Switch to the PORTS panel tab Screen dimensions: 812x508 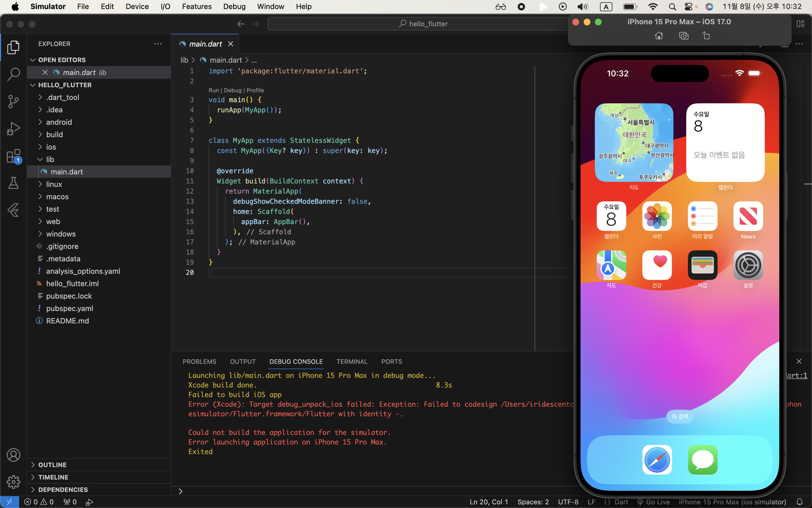pos(392,362)
